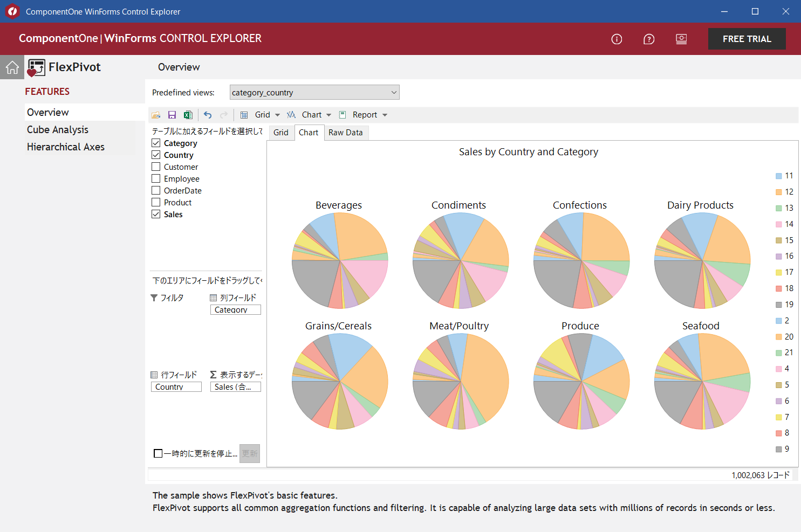801x532 pixels.
Task: Click the Home icon in sidebar header
Action: [x=12, y=67]
